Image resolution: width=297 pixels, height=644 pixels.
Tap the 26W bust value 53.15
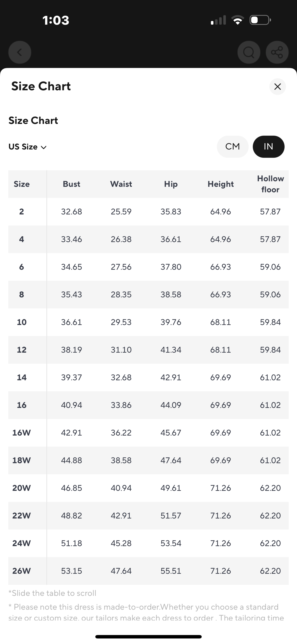coord(72,571)
